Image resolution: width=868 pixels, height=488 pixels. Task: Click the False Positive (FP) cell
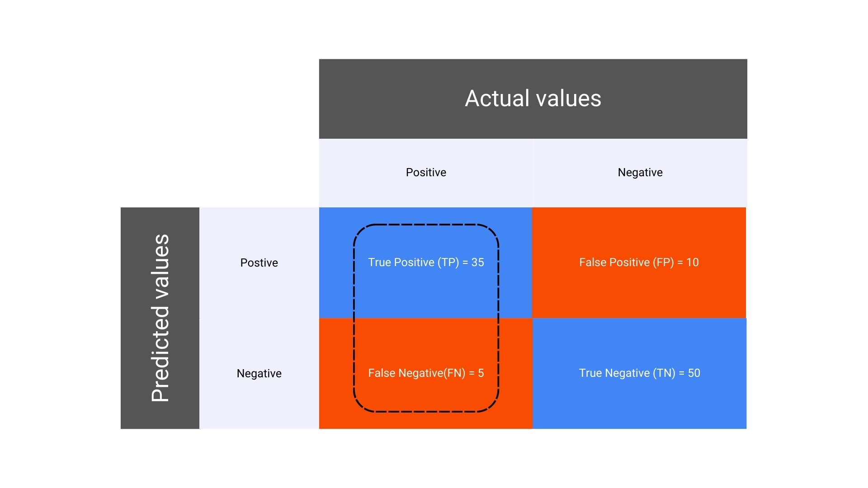pyautogui.click(x=638, y=262)
